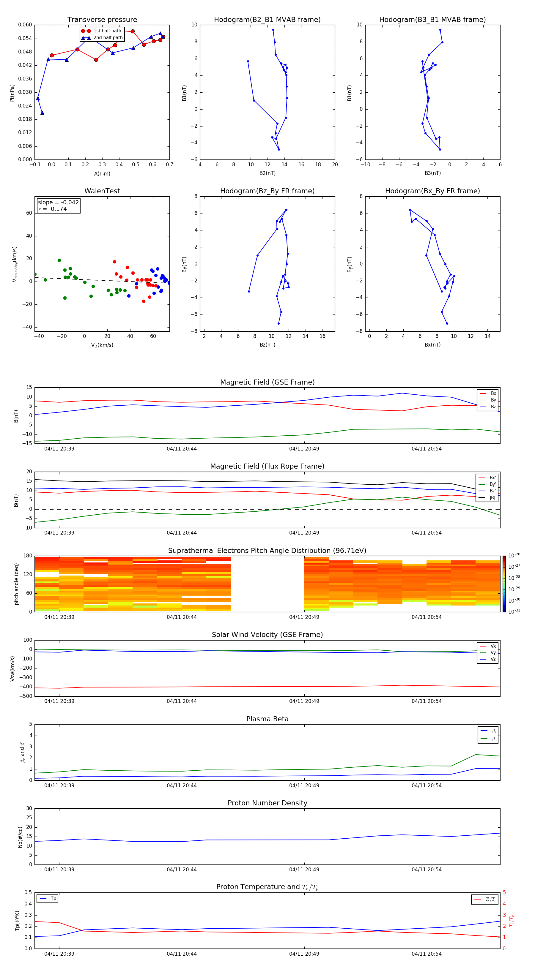Click '04/11 20:54' tick under Proton Temperature panel
The width and height of the screenshot is (535, 980).
point(427,954)
